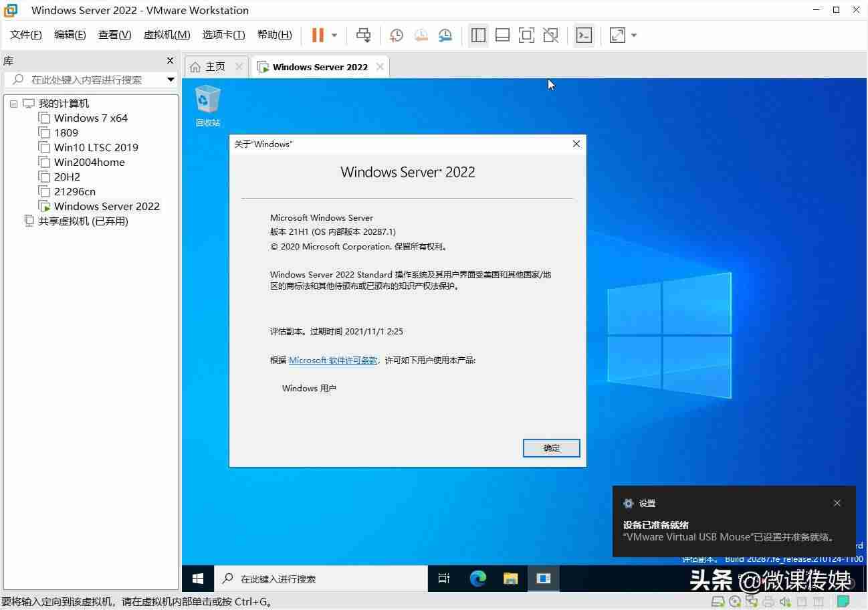Click the active winver app on guest taskbar

coord(543,579)
